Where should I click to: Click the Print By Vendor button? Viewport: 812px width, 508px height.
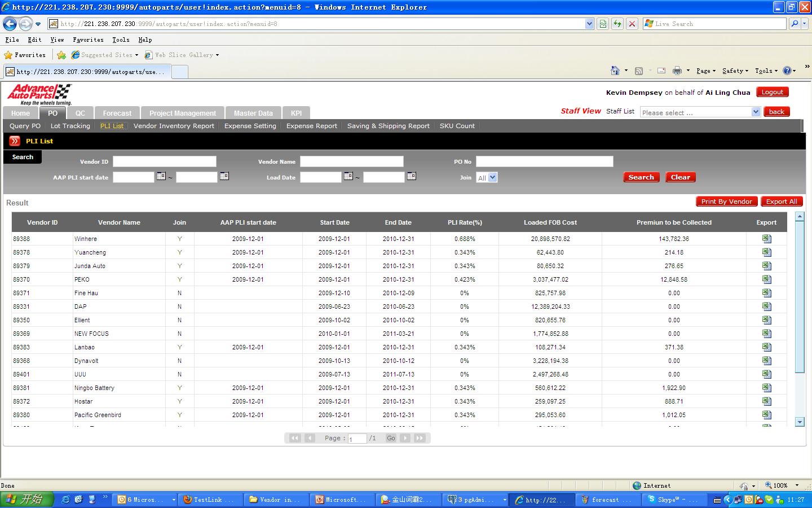point(726,202)
